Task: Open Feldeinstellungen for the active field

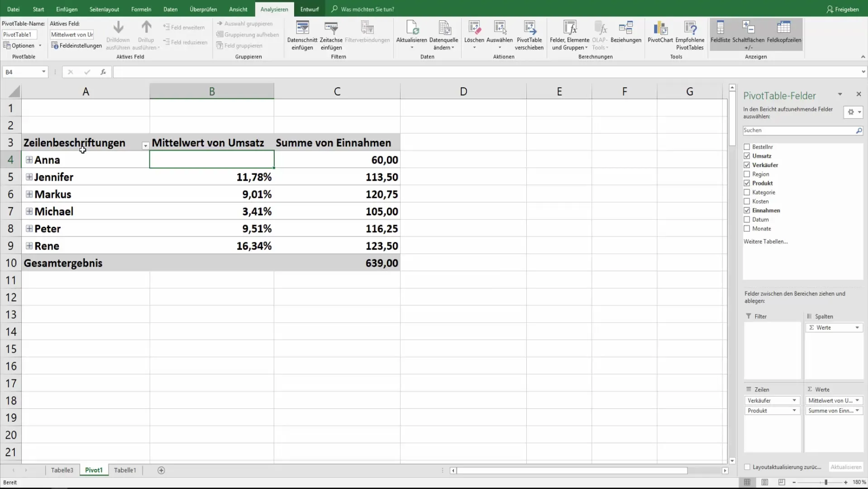Action: (x=76, y=45)
